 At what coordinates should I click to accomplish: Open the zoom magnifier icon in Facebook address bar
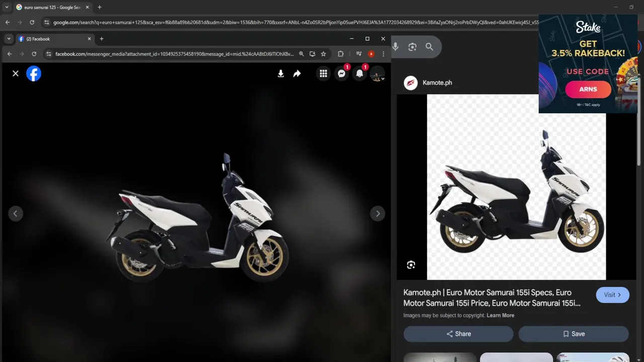click(301, 54)
